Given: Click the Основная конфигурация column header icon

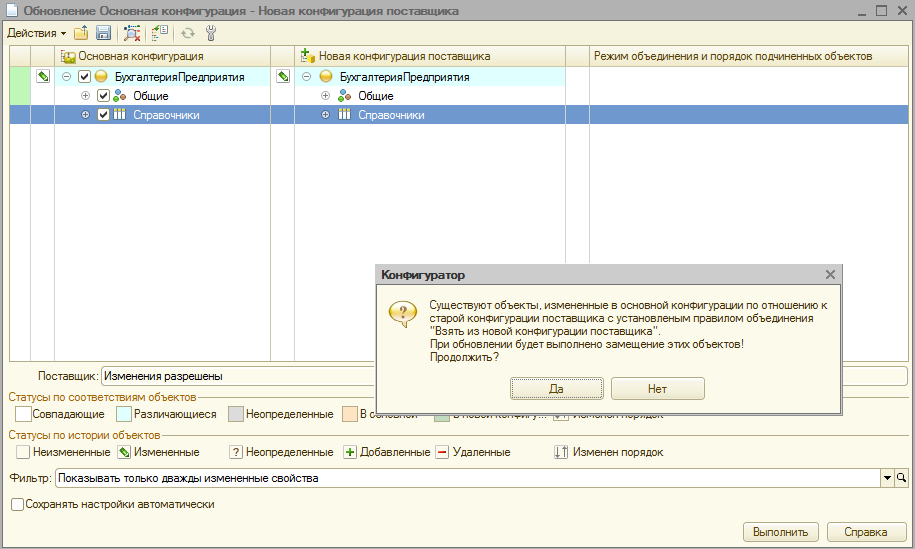Looking at the screenshot, I should coord(68,57).
